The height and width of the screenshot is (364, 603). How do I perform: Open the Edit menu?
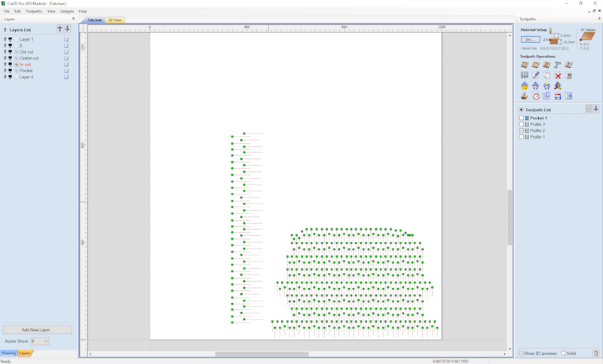pos(17,11)
